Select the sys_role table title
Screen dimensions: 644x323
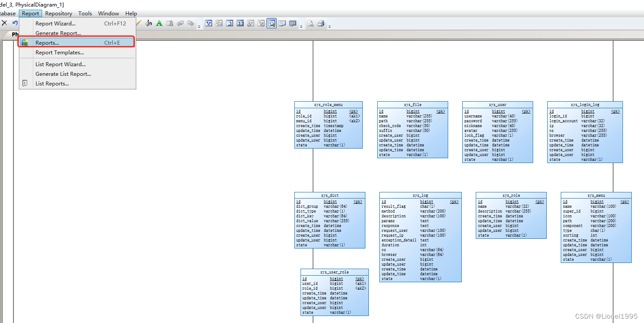coord(511,195)
